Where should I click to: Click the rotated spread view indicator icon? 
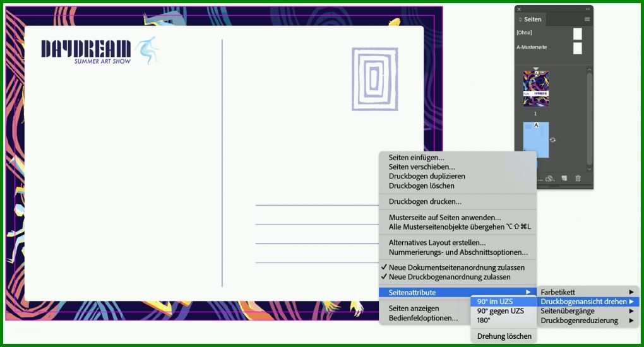pyautogui.click(x=553, y=140)
